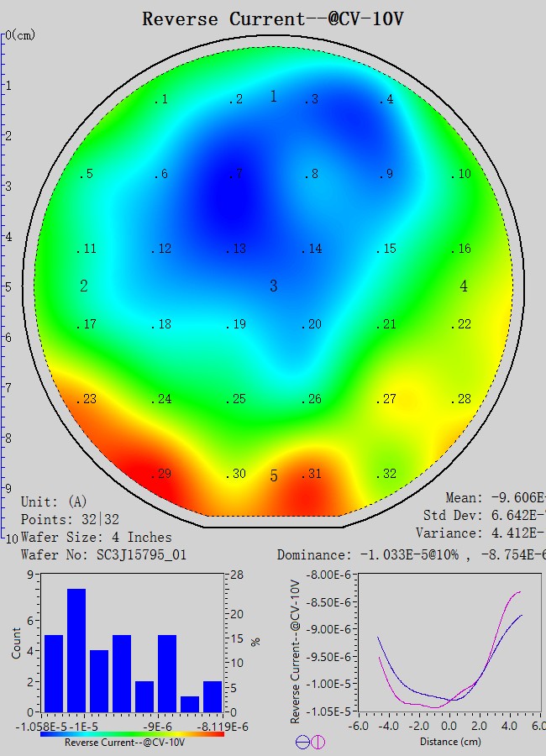This screenshot has height=756, width=546.
Task: Click the Dominance value text
Action: point(411,554)
